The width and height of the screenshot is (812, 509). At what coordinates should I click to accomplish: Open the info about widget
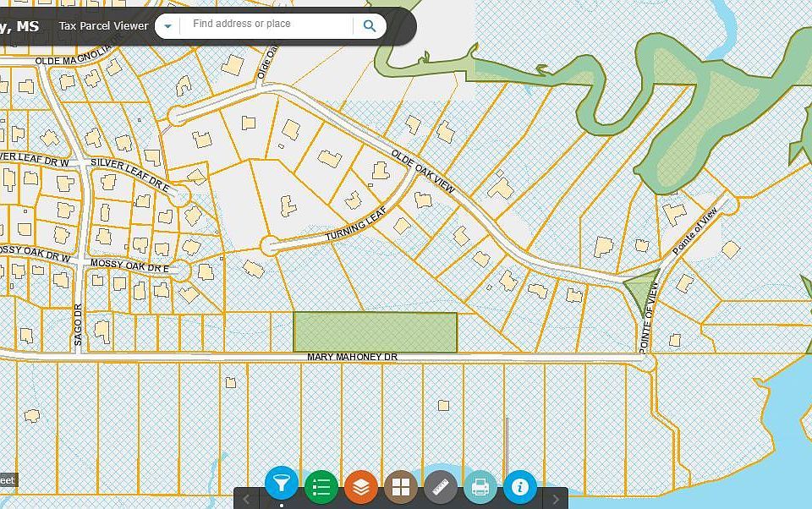[x=520, y=487]
